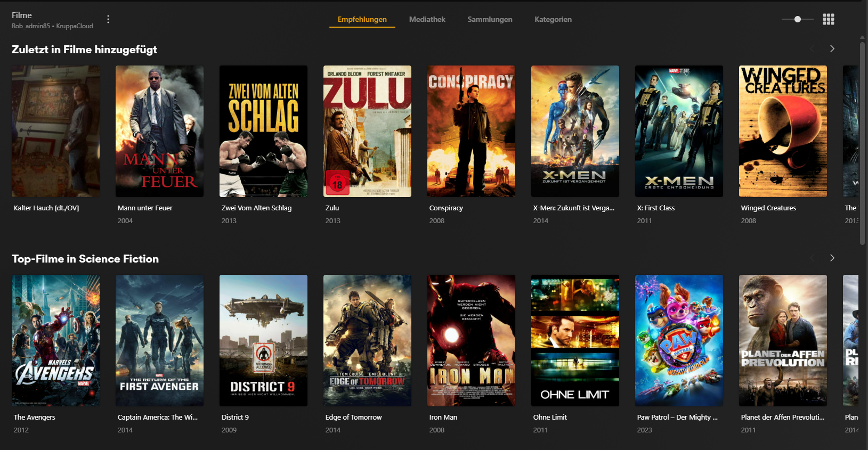This screenshot has height=450, width=868.
Task: Click the 'Iron Man' title text
Action: (x=443, y=418)
